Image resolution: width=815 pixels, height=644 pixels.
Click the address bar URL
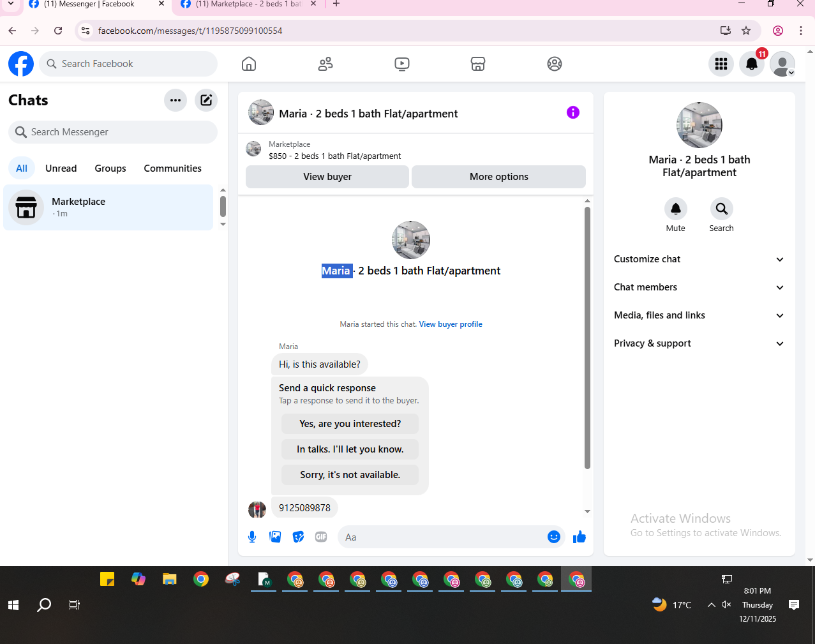(x=190, y=31)
